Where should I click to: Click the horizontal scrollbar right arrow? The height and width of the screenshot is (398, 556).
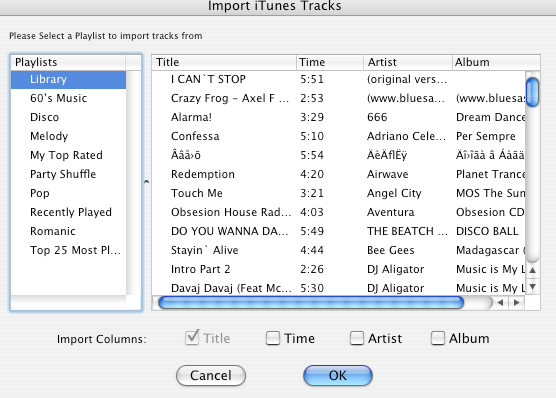[x=517, y=303]
